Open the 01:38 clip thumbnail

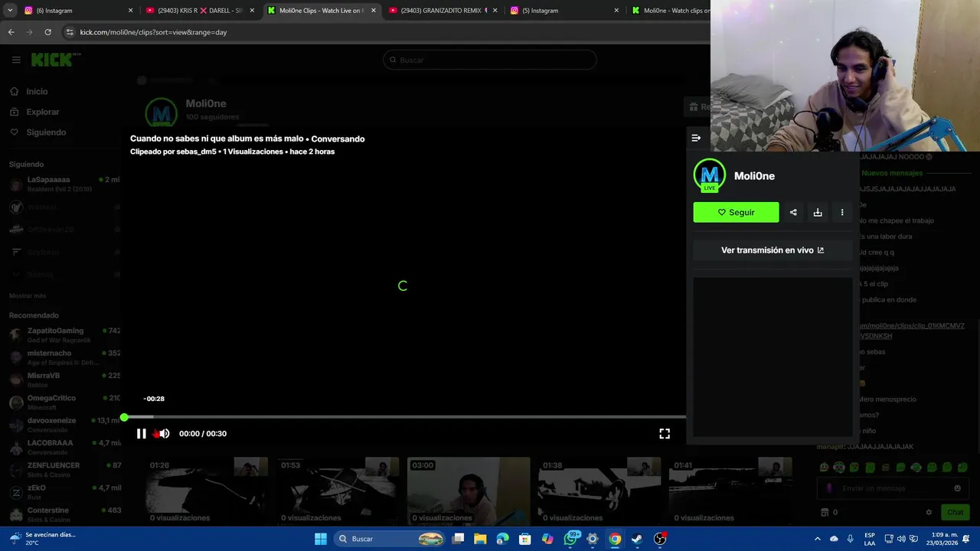pyautogui.click(x=599, y=491)
